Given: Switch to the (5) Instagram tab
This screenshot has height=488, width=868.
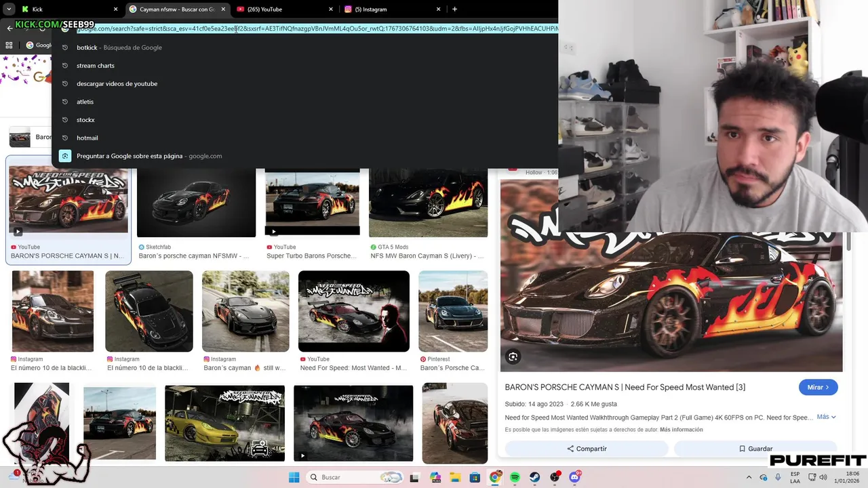Looking at the screenshot, I should click(x=391, y=9).
